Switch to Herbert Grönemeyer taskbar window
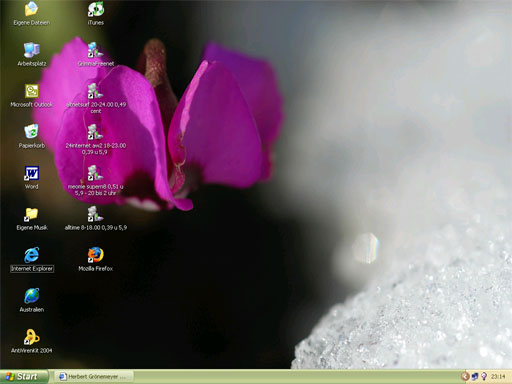Image resolution: width=512 pixels, height=384 pixels. 94,377
